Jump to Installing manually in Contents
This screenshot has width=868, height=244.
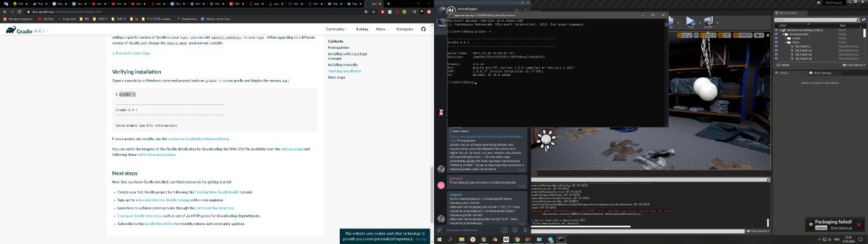[343, 65]
